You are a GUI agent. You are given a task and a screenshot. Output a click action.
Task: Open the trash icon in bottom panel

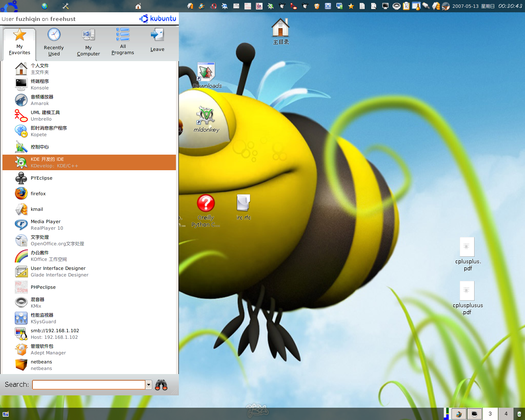[519, 414]
